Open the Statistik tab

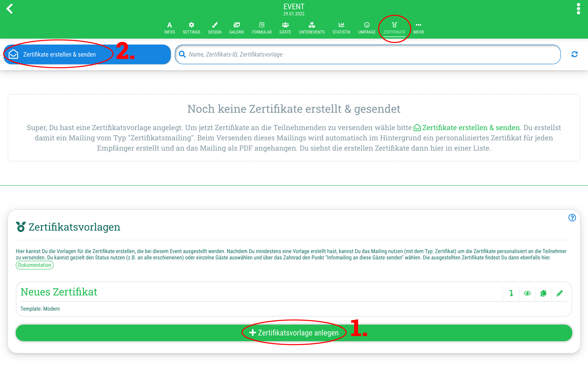[x=341, y=28]
